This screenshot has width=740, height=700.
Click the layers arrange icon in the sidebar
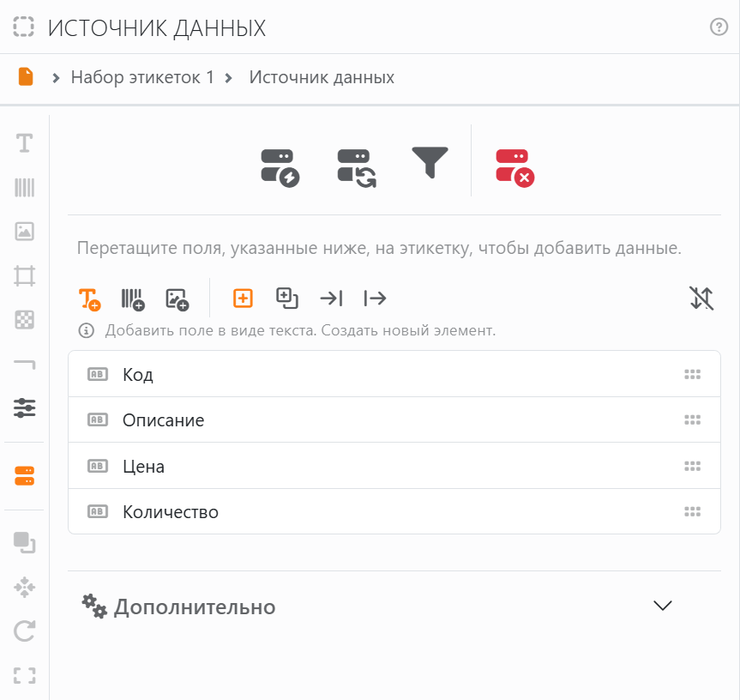25,542
